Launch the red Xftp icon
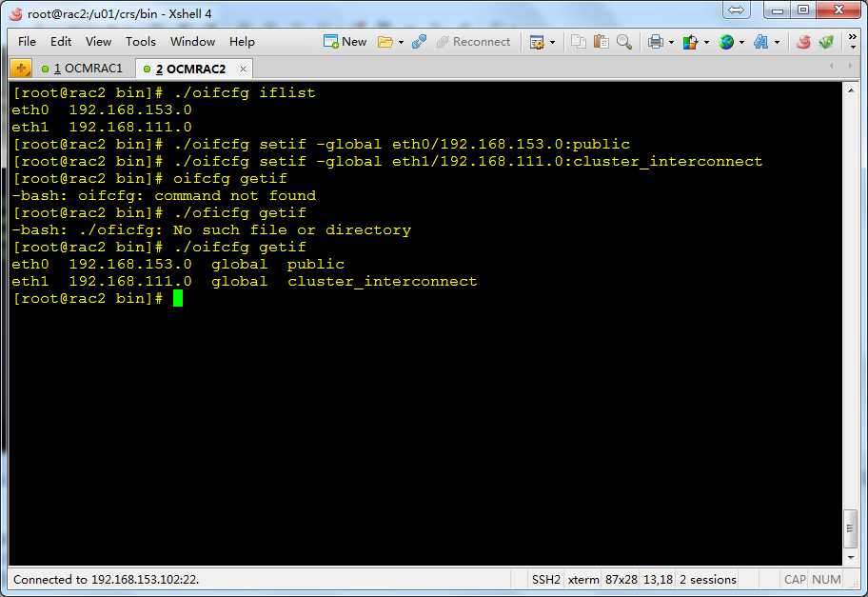Image resolution: width=868 pixels, height=597 pixels. [x=803, y=42]
